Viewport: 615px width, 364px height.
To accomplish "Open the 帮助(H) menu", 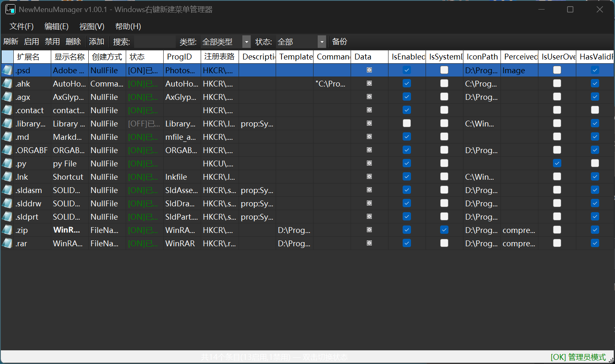I will (128, 27).
